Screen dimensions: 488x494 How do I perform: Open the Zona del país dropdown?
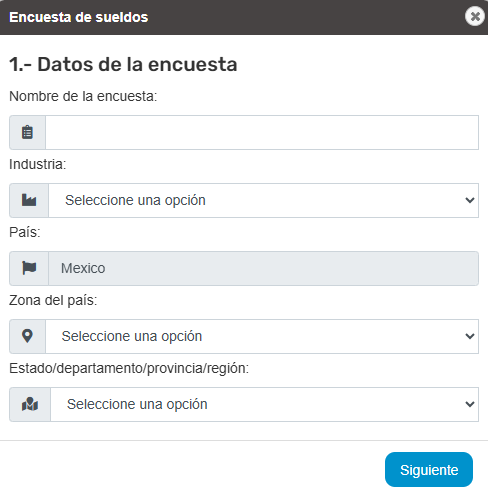pyautogui.click(x=262, y=336)
